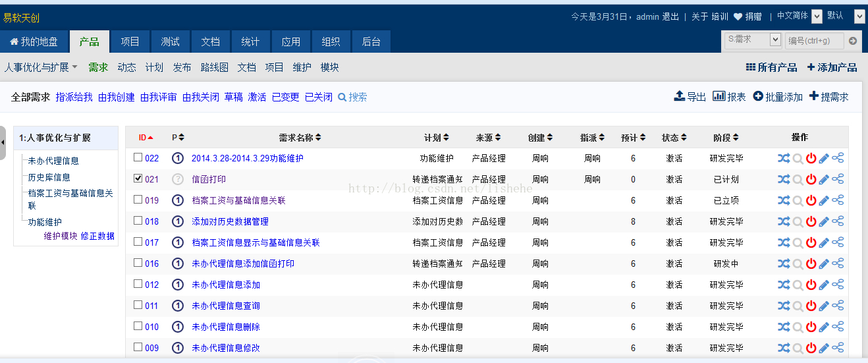Viewport: 868px width, 363px height.
Task: Click the bar-chart icon of 报表
Action: (x=719, y=96)
